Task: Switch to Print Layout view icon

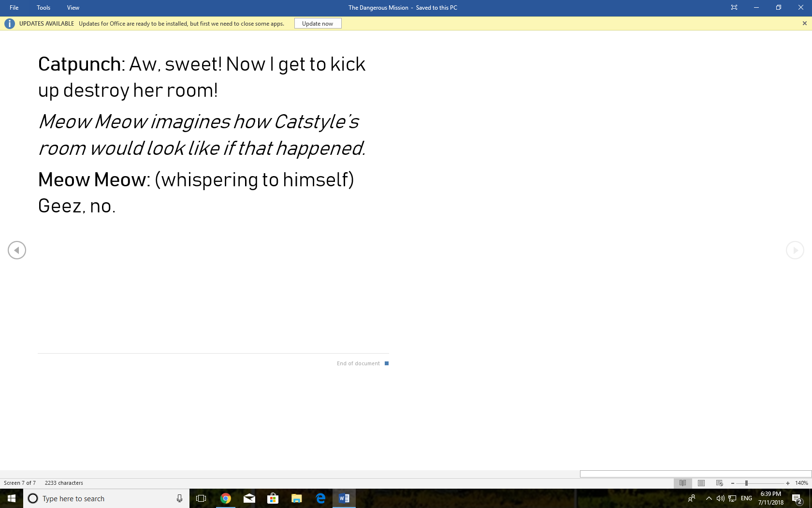Action: (701, 483)
